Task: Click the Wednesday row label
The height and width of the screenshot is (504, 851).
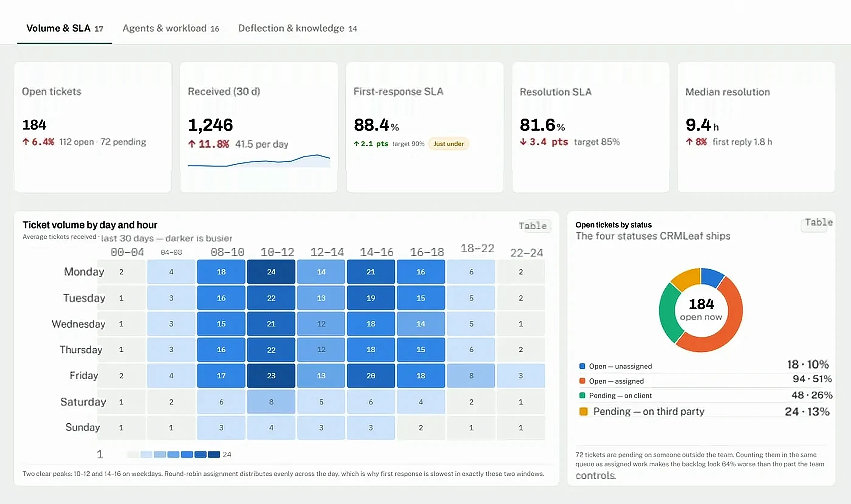Action: (78, 324)
